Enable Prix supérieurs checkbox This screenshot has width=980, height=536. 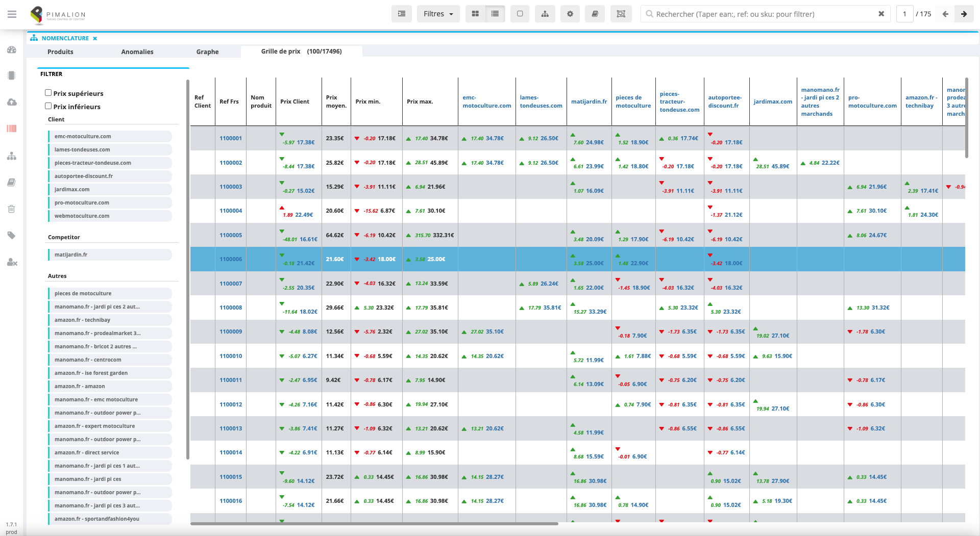[x=48, y=93]
